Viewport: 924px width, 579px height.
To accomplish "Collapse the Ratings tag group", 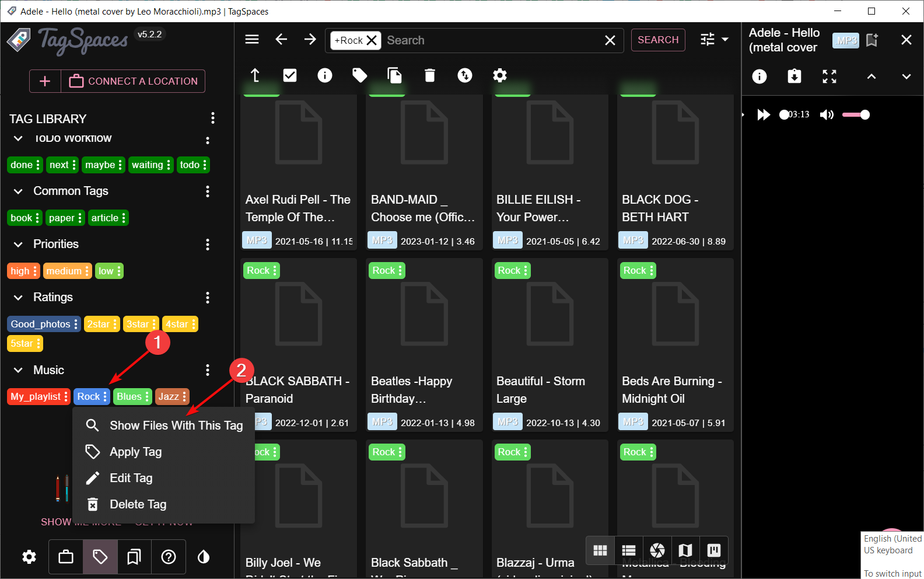I will pos(19,298).
